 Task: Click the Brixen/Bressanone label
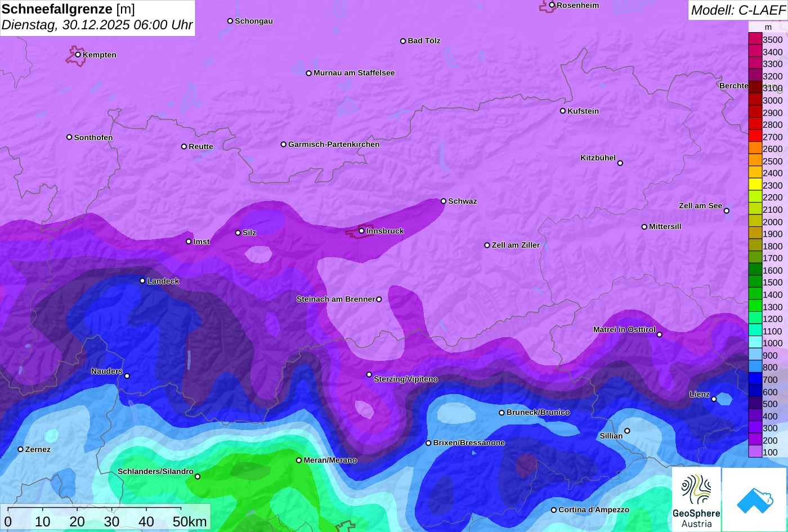(469, 442)
